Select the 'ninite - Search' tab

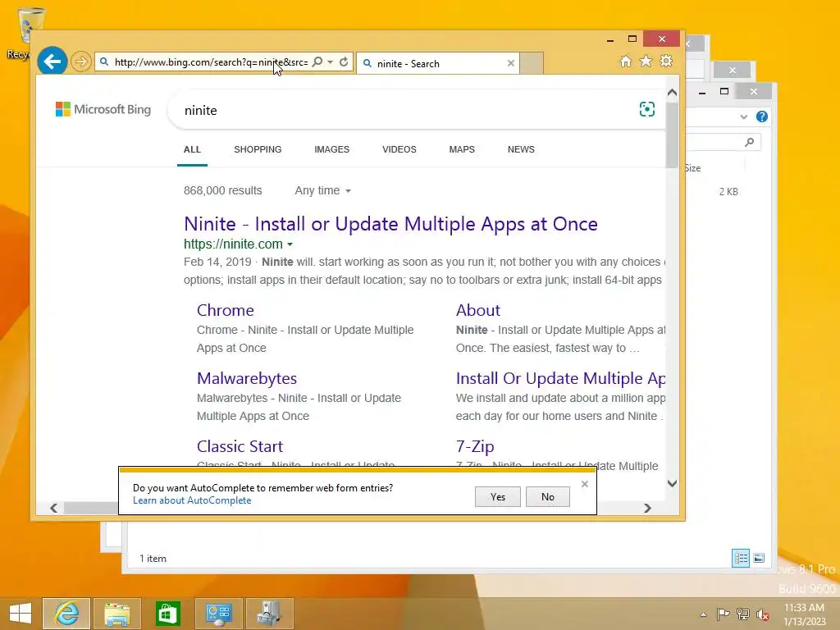tap(437, 63)
